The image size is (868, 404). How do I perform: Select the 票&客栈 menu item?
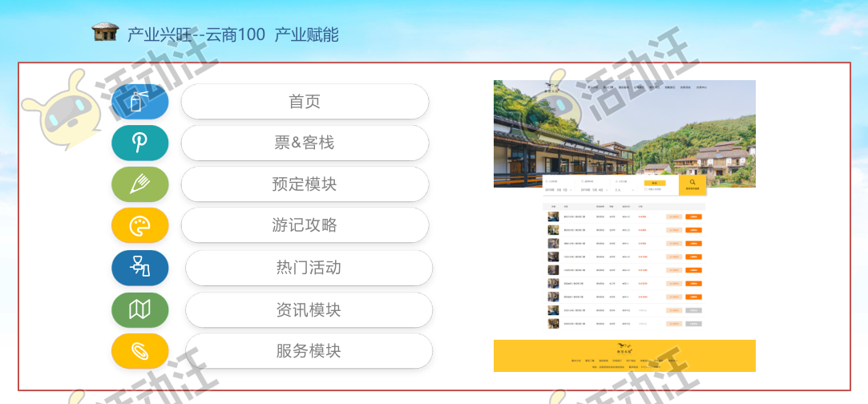(305, 143)
